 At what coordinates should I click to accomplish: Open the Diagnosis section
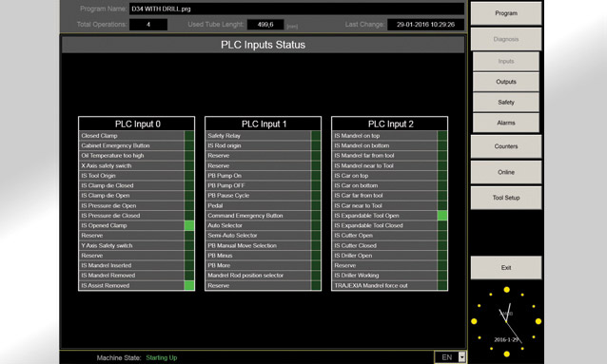click(x=506, y=39)
